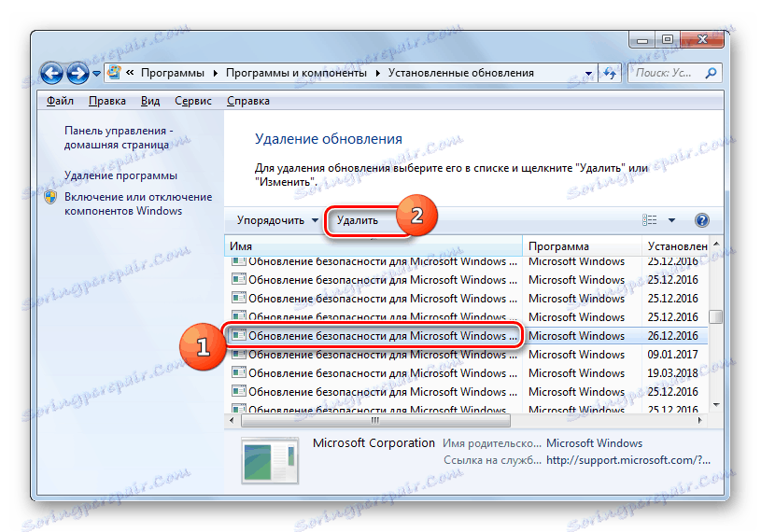Focus the Поиск search field
The height and width of the screenshot is (532, 761).
click(x=674, y=73)
